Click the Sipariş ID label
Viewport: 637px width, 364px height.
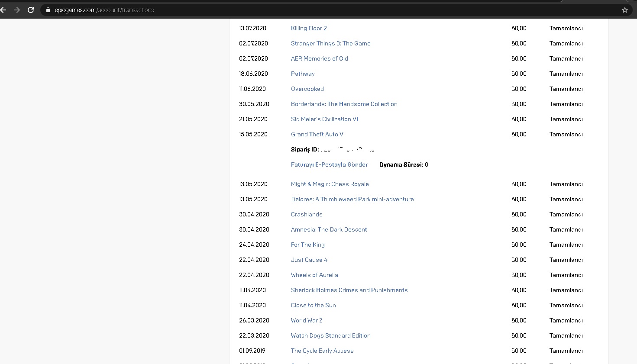point(305,149)
